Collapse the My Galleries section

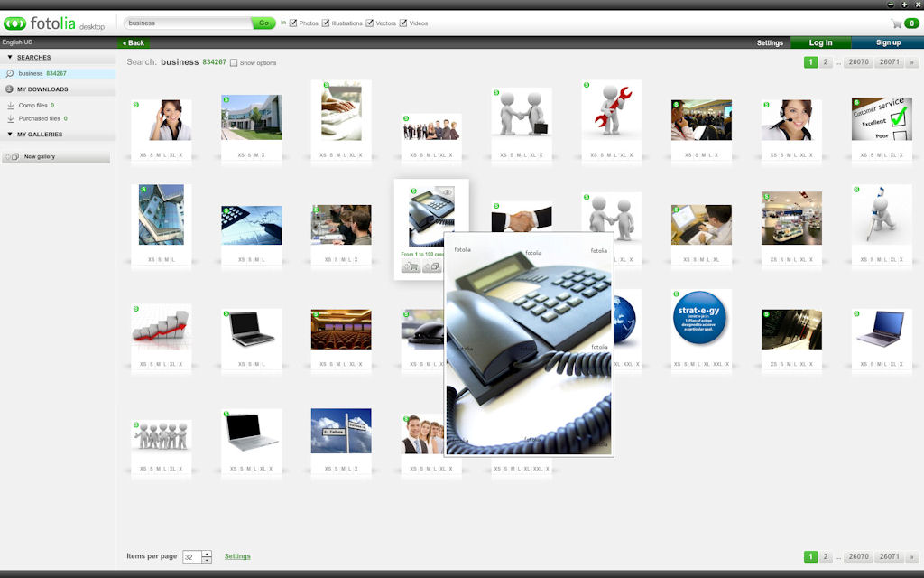click(10, 135)
